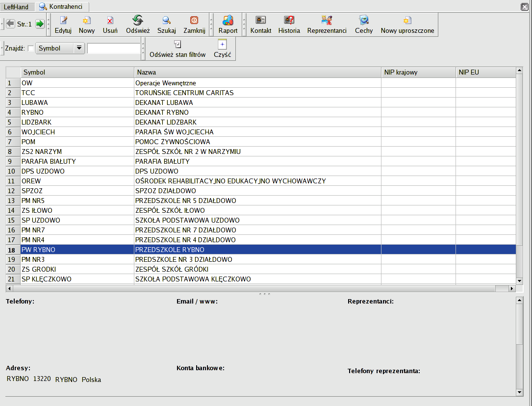The image size is (532, 406).
Task: Select SZKOŁA PODSTAWOWA KLĘCZKOWO row
Action: (x=261, y=280)
